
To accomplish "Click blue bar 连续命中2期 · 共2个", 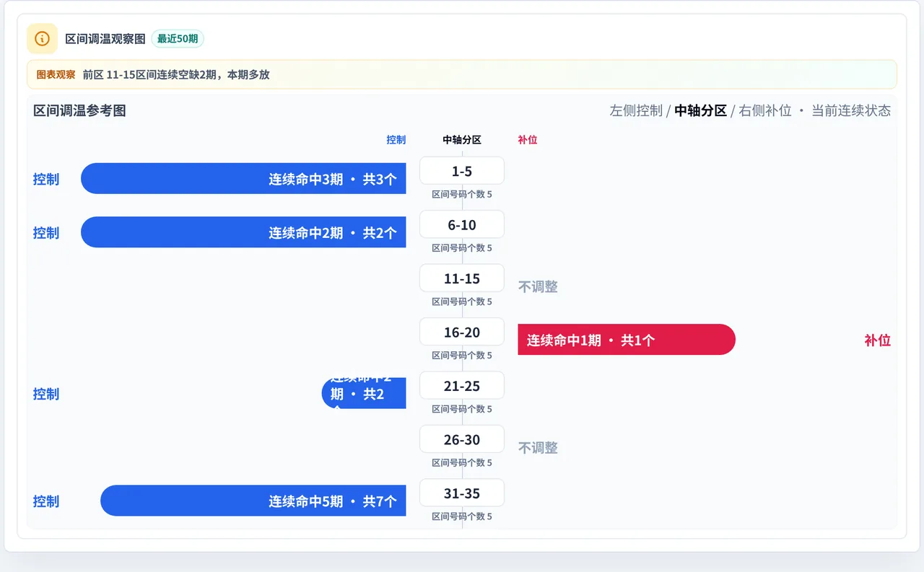I will [x=243, y=232].
